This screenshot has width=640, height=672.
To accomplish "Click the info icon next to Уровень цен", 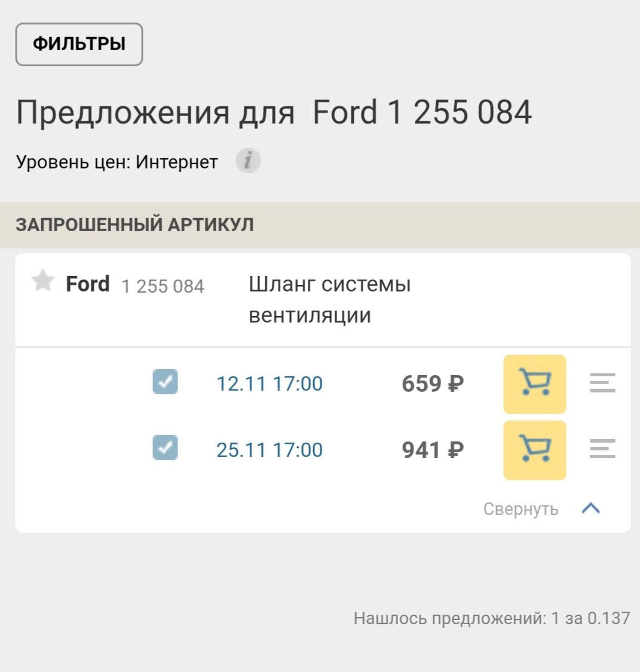I will (x=248, y=161).
